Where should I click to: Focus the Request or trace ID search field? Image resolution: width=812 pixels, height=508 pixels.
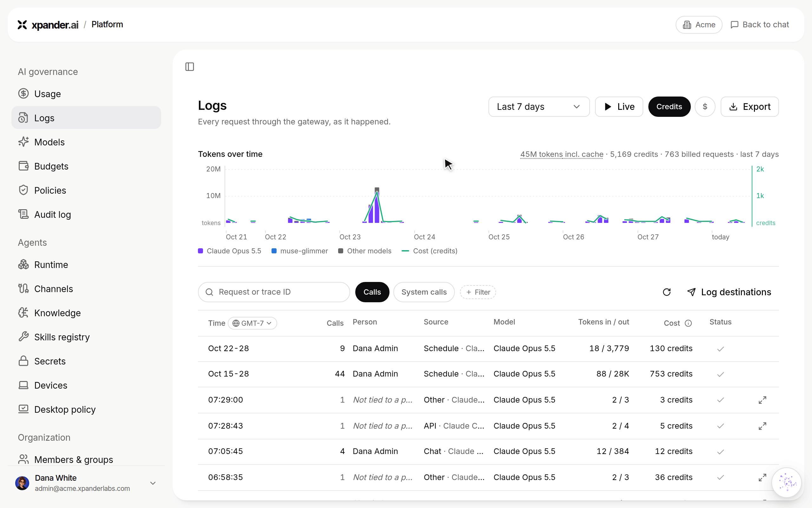point(274,292)
